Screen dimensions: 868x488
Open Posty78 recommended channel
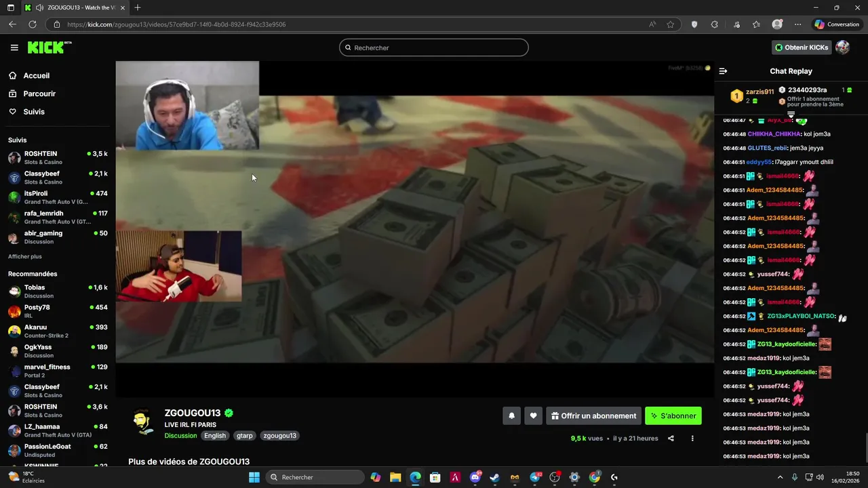[58, 311]
